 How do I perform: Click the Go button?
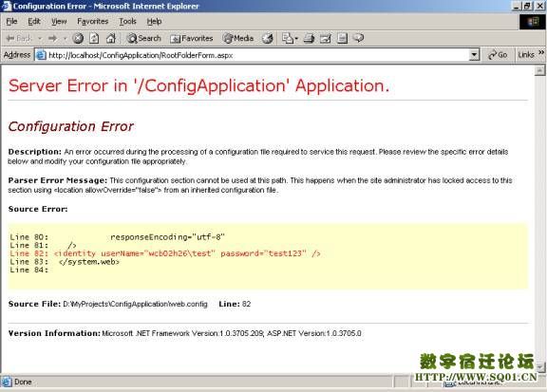[498, 55]
